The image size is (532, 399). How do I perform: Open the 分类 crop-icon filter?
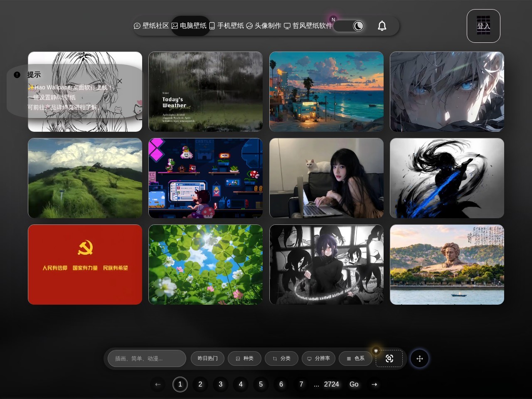click(x=281, y=358)
